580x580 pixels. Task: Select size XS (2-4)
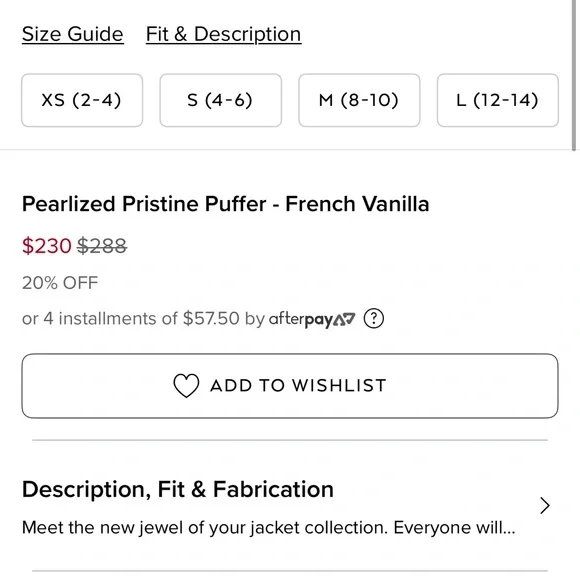coord(82,100)
